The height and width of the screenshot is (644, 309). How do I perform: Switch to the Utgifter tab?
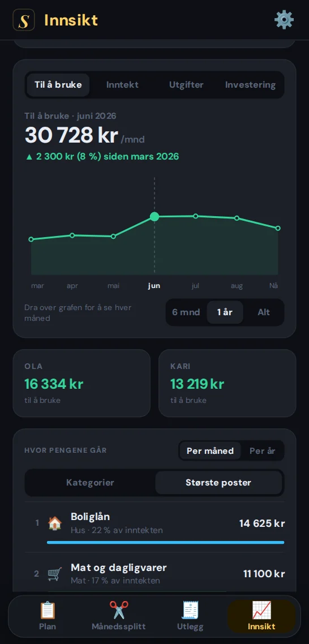pyautogui.click(x=186, y=85)
